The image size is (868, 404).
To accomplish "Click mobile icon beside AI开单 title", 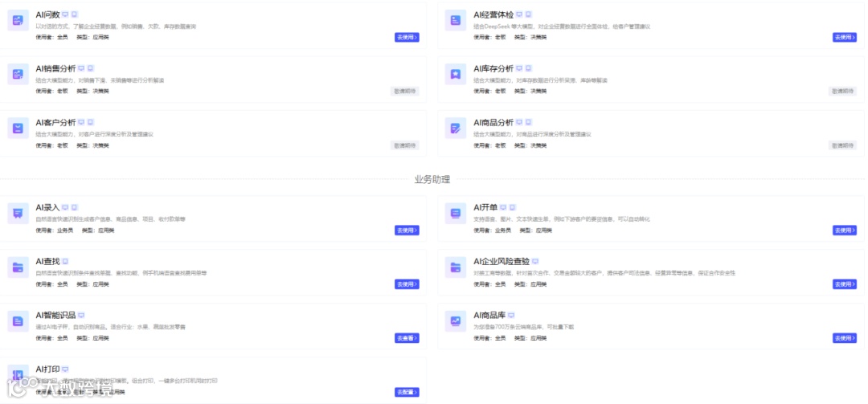I will (x=513, y=207).
